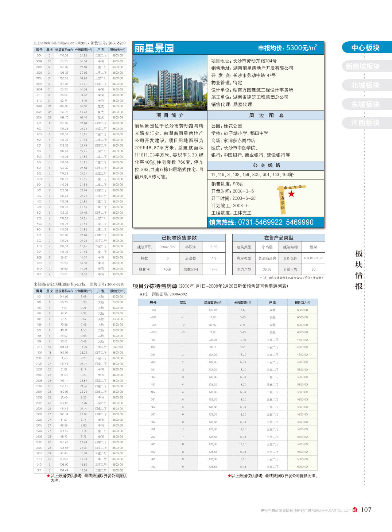Click the 408.70 area cell in room 3204's row
The height and width of the screenshot is (532, 392).
coord(64,117)
